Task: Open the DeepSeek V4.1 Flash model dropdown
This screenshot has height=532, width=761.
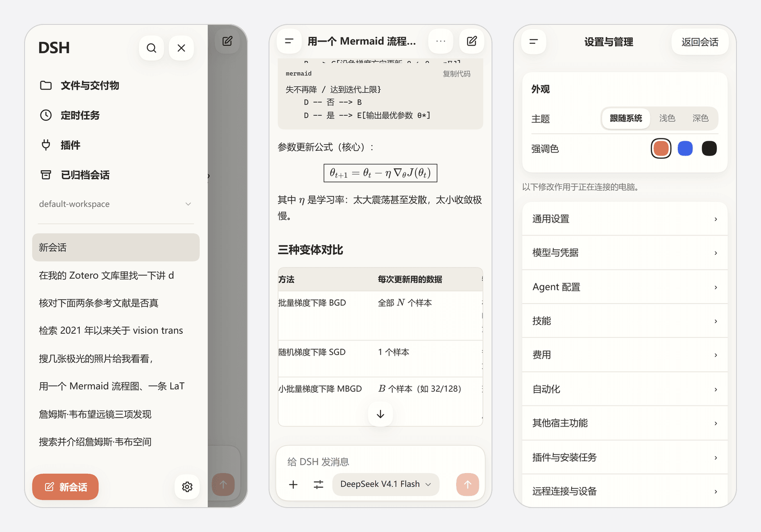Action: [386, 484]
